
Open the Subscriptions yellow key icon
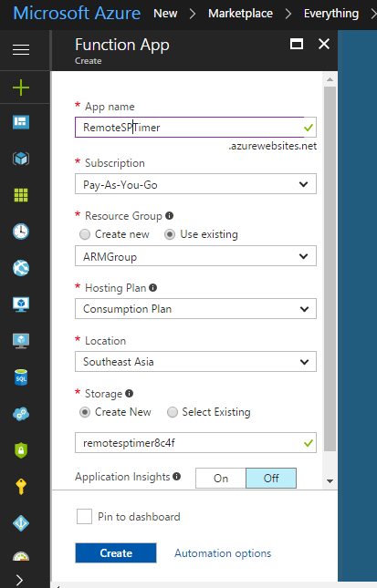(21, 487)
